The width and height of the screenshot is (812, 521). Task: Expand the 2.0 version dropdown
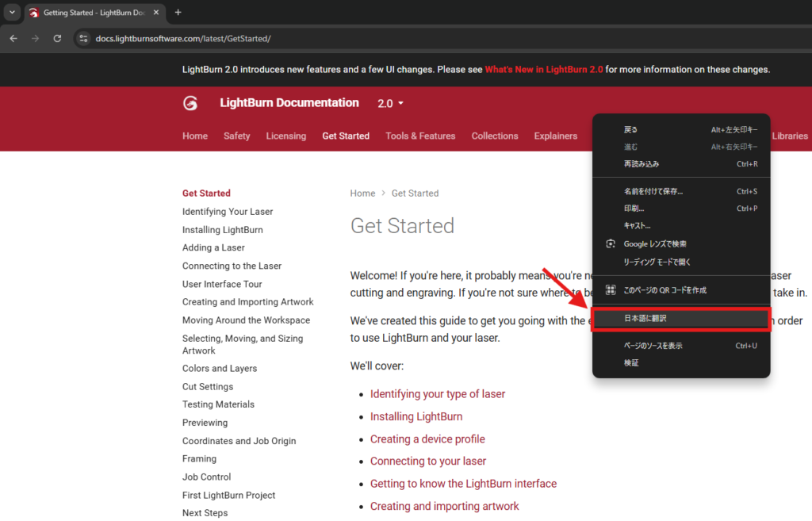(x=391, y=104)
